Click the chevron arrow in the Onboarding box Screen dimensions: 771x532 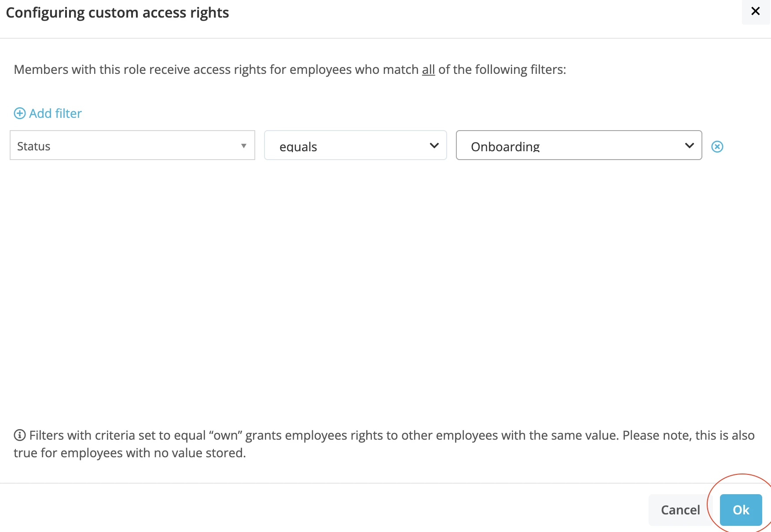690,146
